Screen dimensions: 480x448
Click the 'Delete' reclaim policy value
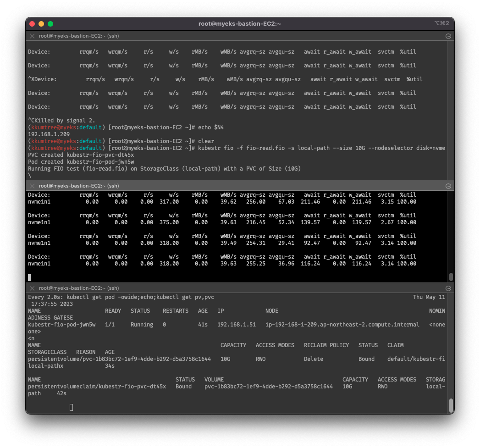pos(314,359)
